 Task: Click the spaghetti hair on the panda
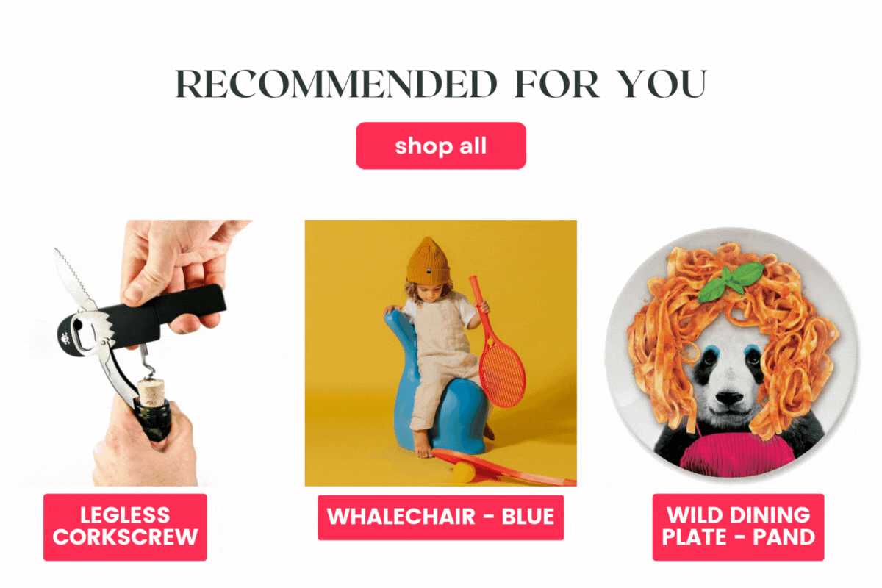(731, 309)
